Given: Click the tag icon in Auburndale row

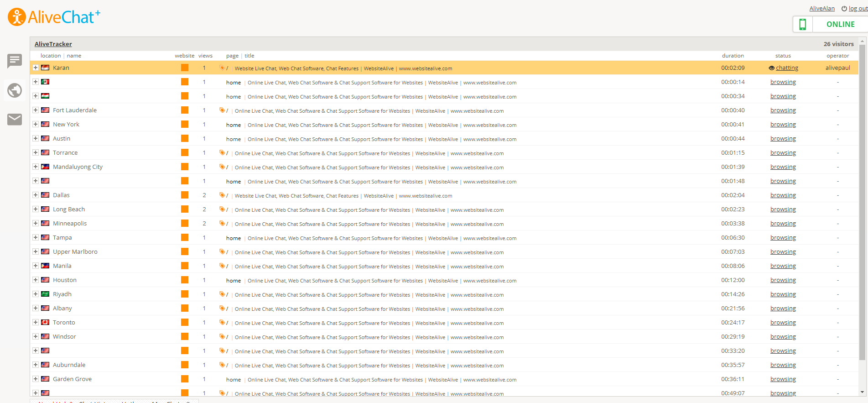Looking at the screenshot, I should click(x=222, y=365).
